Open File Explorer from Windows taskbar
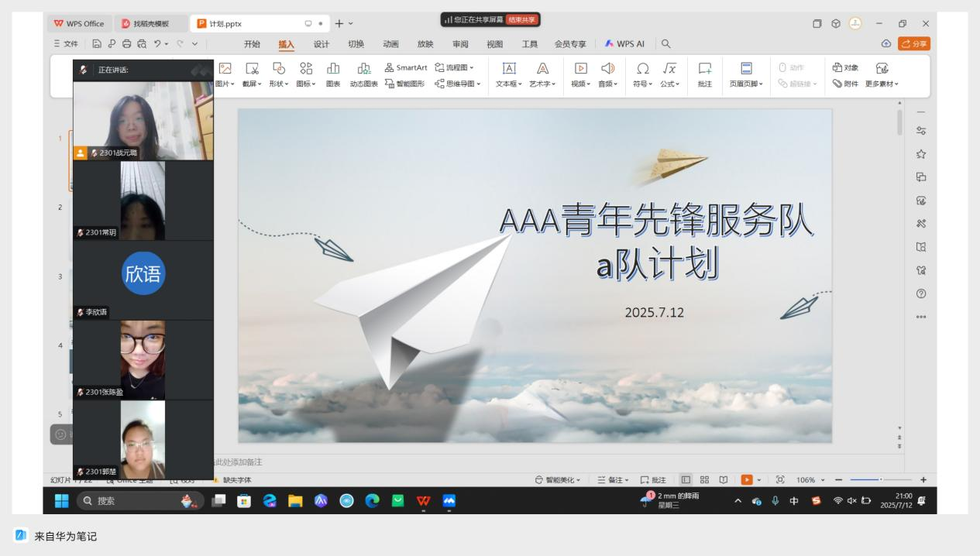The height and width of the screenshot is (556, 980). (295, 501)
